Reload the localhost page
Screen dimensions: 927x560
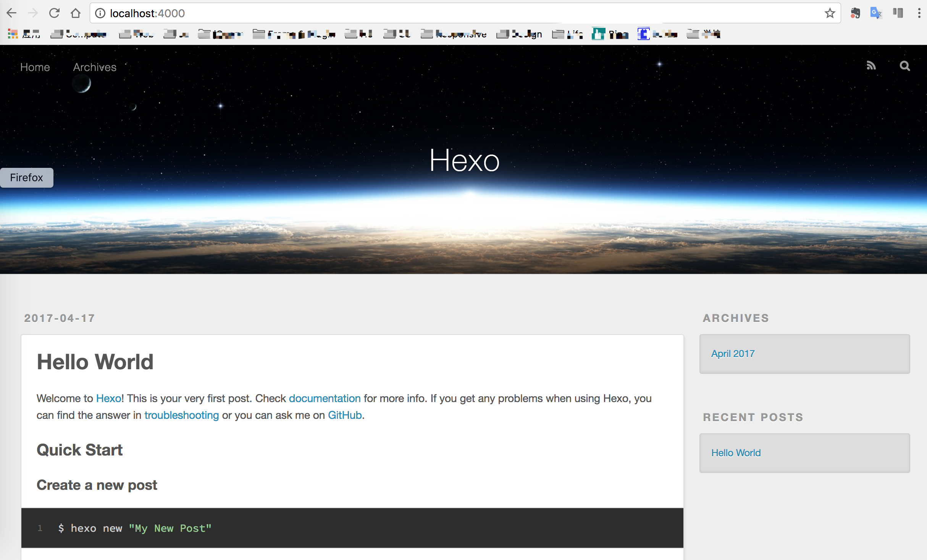click(x=54, y=13)
